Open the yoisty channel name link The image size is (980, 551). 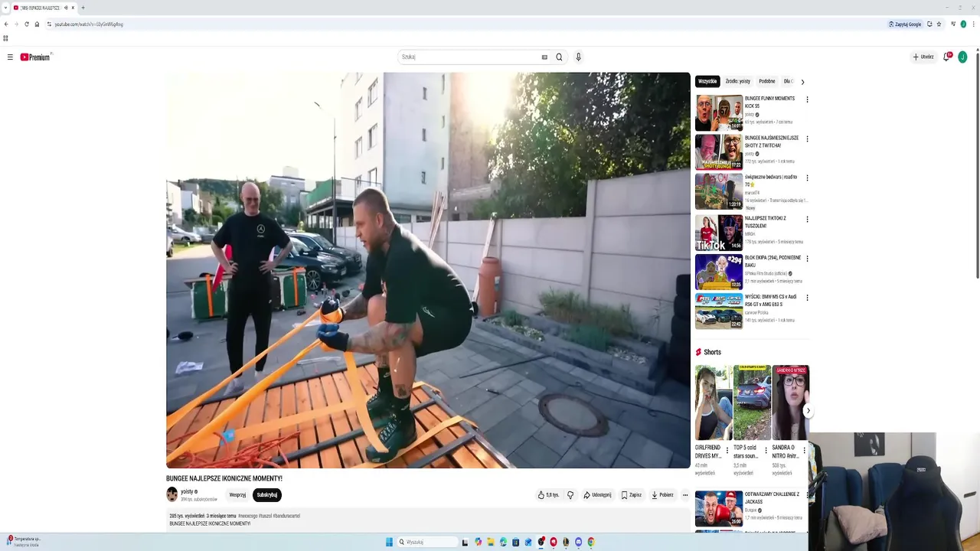tap(188, 492)
